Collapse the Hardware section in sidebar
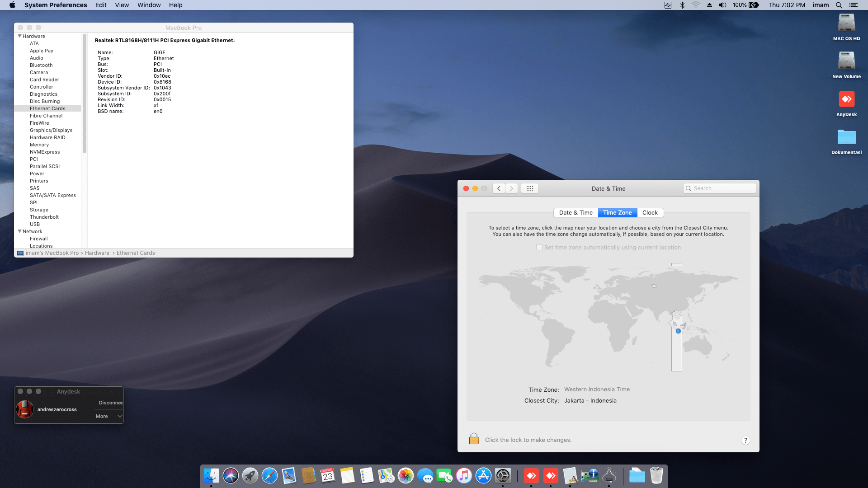 click(x=19, y=36)
